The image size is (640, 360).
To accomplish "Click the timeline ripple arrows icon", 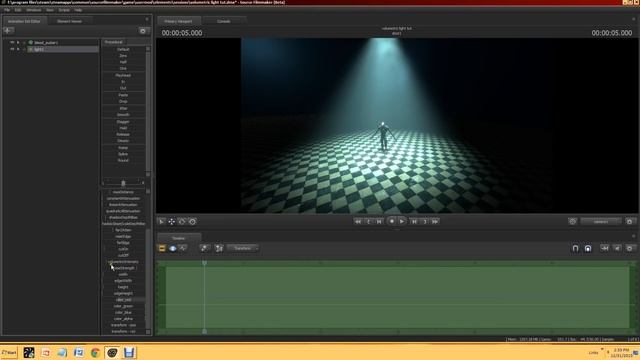I will pos(604,248).
